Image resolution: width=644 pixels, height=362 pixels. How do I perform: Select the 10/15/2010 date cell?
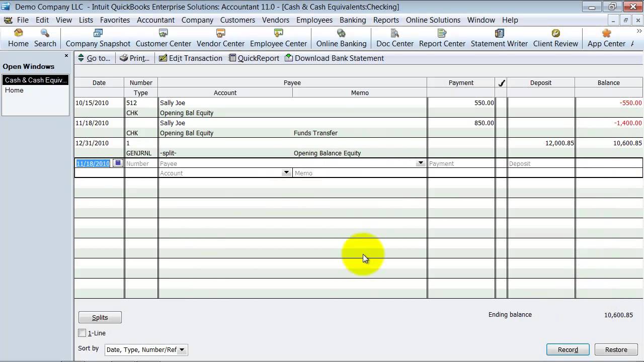pyautogui.click(x=92, y=103)
